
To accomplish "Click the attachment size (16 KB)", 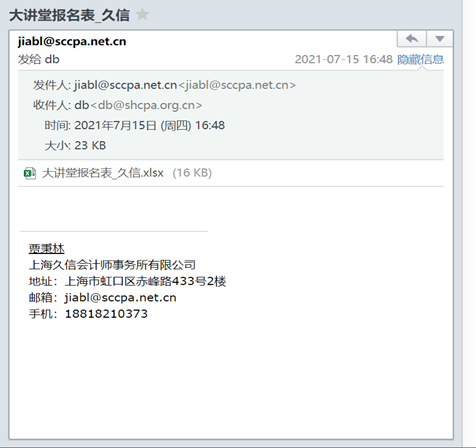I will click(x=192, y=173).
